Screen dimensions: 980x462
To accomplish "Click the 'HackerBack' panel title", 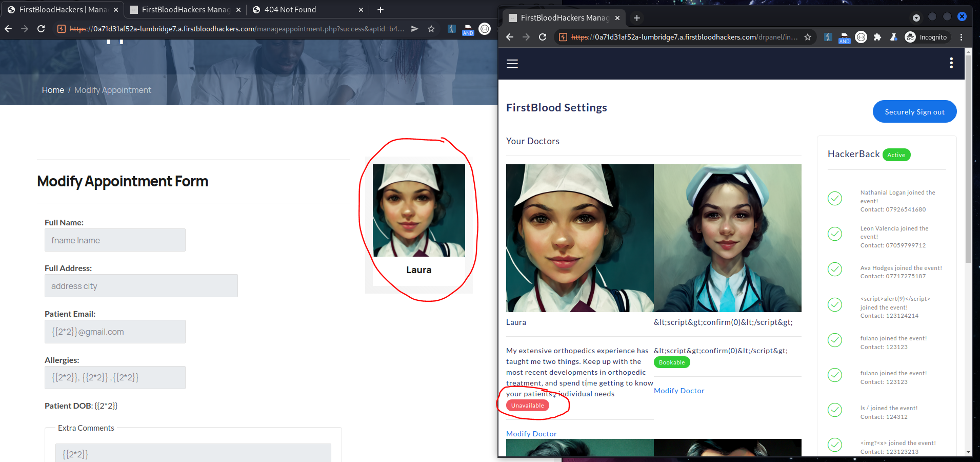I will pyautogui.click(x=853, y=154).
